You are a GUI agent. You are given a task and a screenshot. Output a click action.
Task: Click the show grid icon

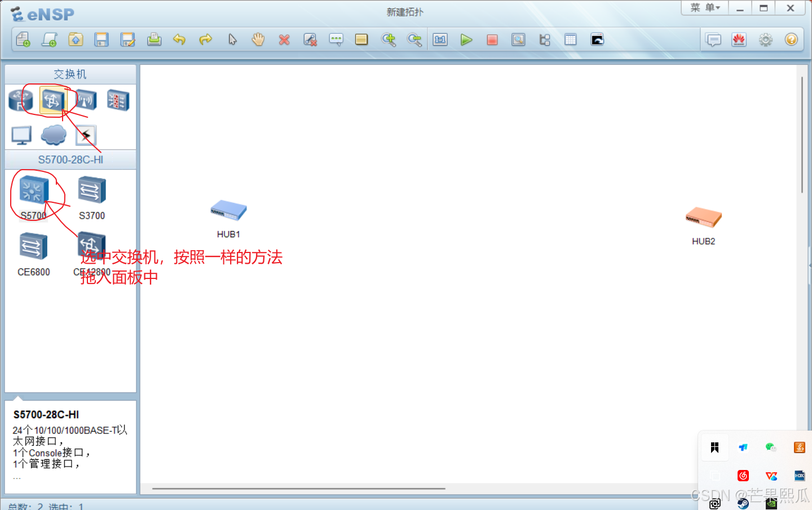(x=571, y=39)
